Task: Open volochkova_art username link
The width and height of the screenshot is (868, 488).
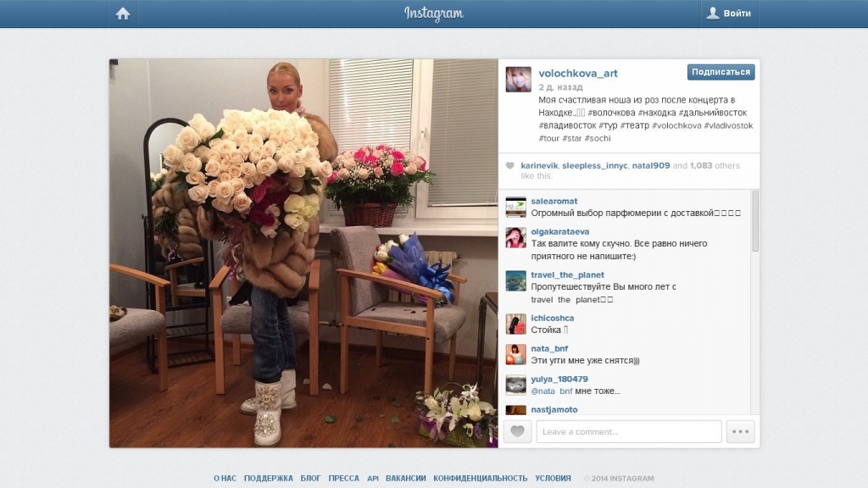Action: (578, 73)
